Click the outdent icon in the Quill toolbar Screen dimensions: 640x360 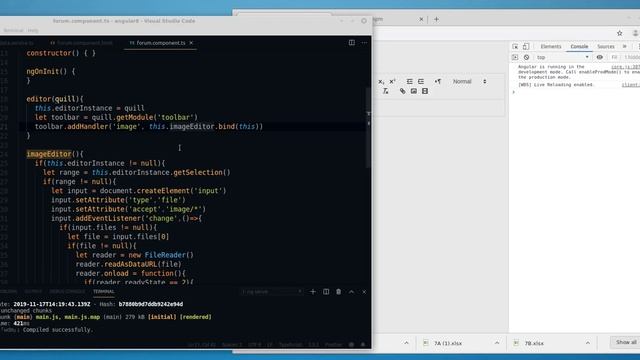pyautogui.click(x=409, y=82)
